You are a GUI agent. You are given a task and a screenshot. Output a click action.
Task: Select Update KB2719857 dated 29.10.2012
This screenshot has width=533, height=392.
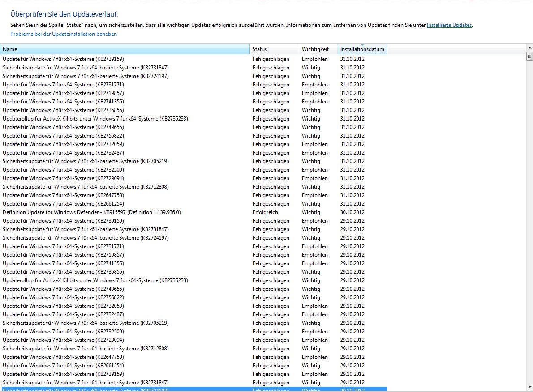pyautogui.click(x=193, y=255)
